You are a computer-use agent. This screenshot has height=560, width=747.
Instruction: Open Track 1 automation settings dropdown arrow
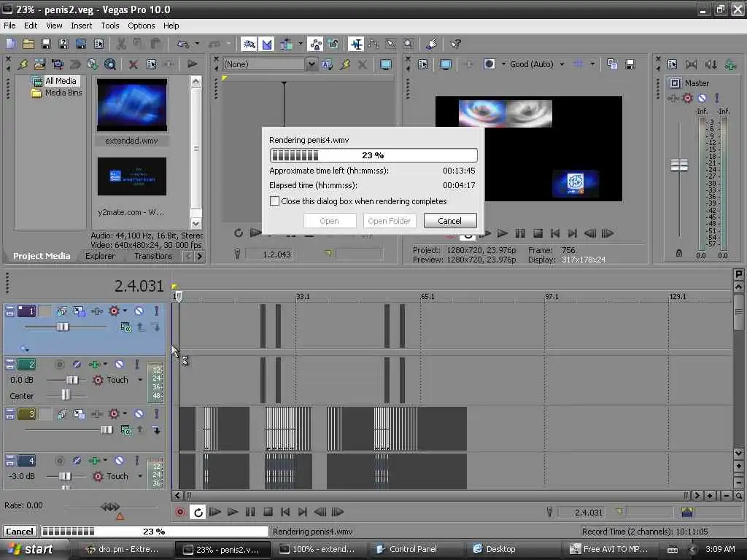coord(125,311)
